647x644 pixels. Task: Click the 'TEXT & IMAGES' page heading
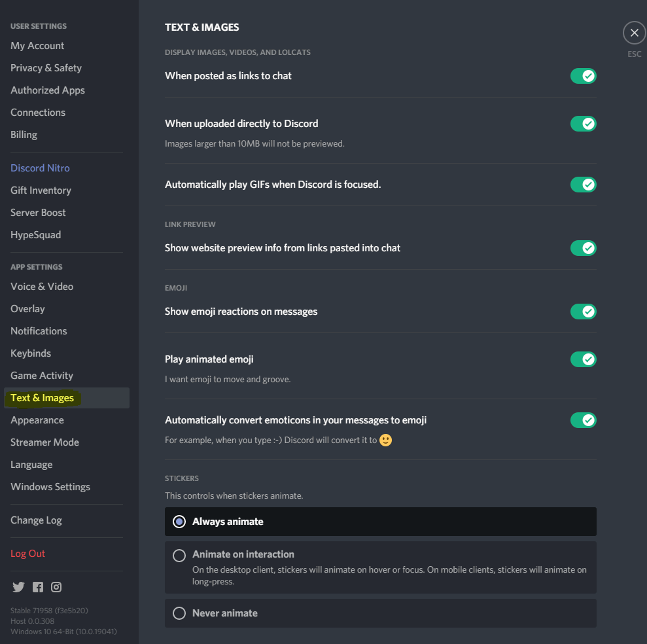[201, 27]
